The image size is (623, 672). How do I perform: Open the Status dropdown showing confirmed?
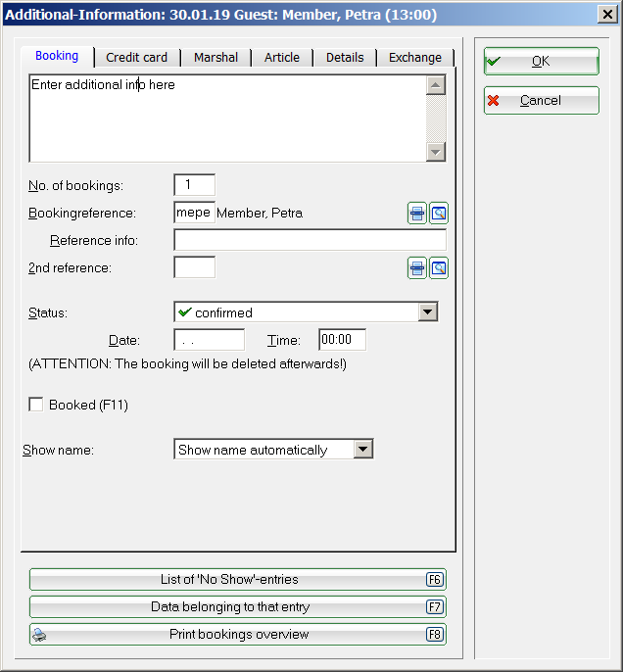[x=427, y=312]
